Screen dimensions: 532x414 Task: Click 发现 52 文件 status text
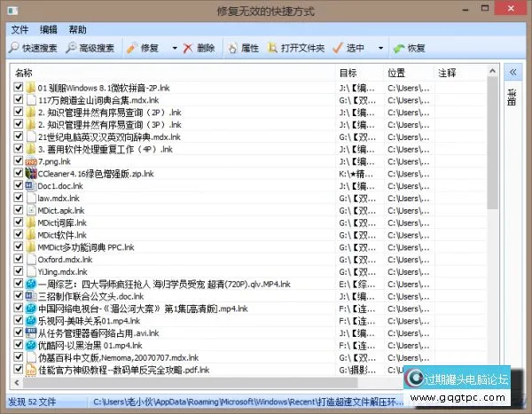pos(32,402)
